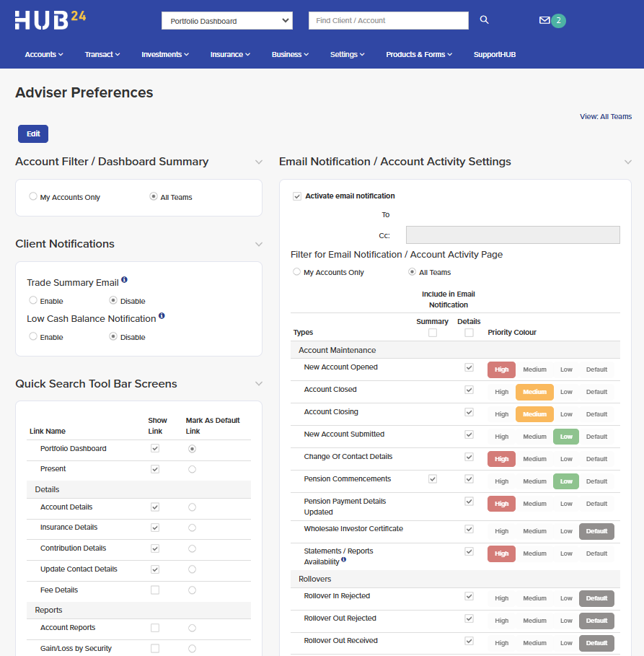Toggle Activate email notification checkbox
Image resolution: width=644 pixels, height=656 pixels.
coord(297,196)
